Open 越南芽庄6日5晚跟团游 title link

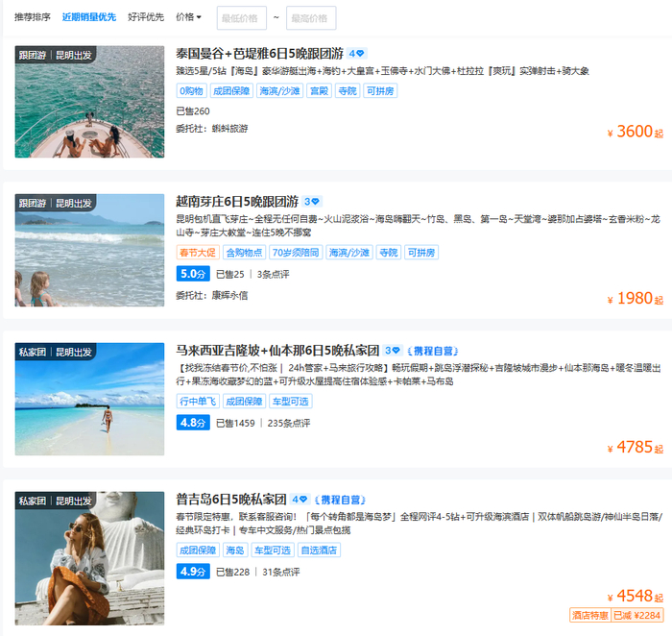pos(237,202)
